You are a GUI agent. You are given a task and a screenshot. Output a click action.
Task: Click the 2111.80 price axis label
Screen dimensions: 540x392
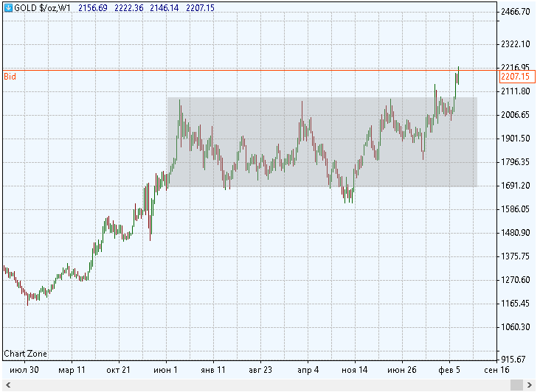(x=515, y=91)
